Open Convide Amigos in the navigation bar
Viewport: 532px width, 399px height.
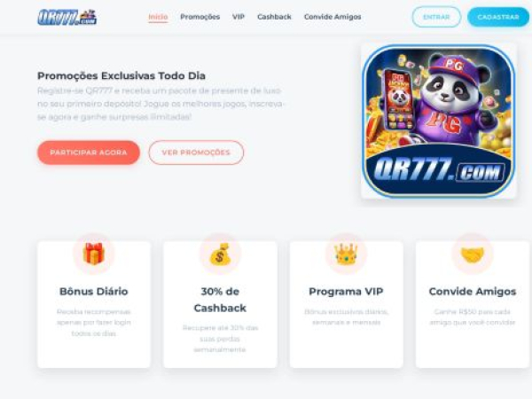coord(332,17)
